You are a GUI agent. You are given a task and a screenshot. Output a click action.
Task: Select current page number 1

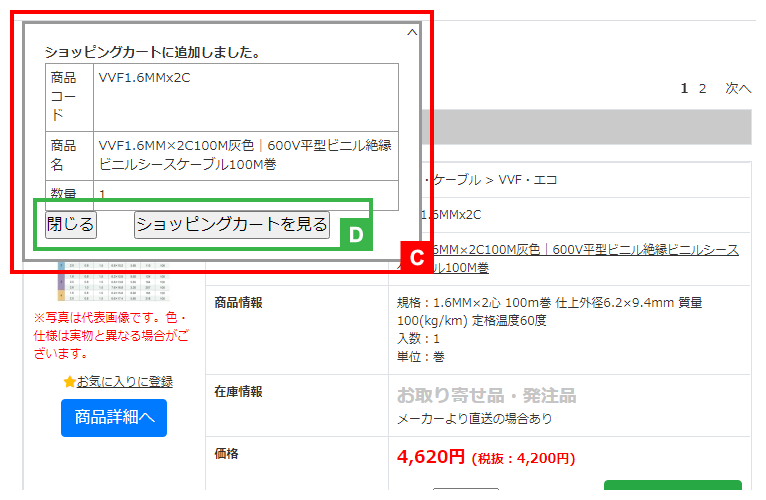[x=685, y=88]
